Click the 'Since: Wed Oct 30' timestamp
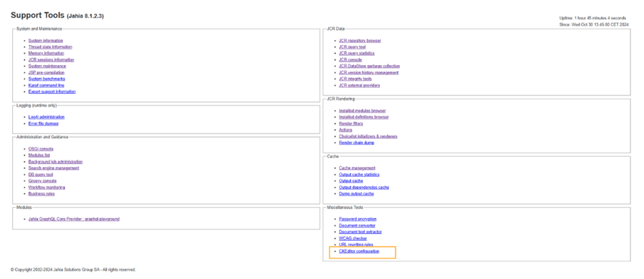Screen dimensions: 644x279 pos(592,25)
